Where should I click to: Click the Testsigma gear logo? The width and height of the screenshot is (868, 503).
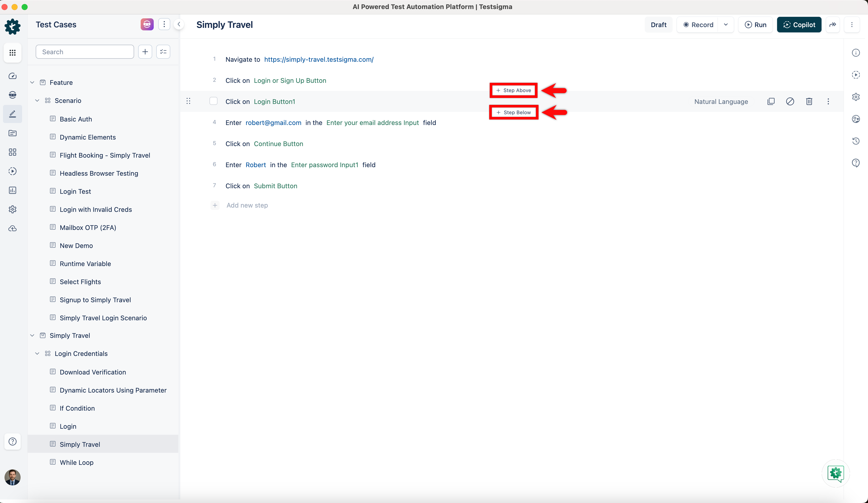coord(12,27)
